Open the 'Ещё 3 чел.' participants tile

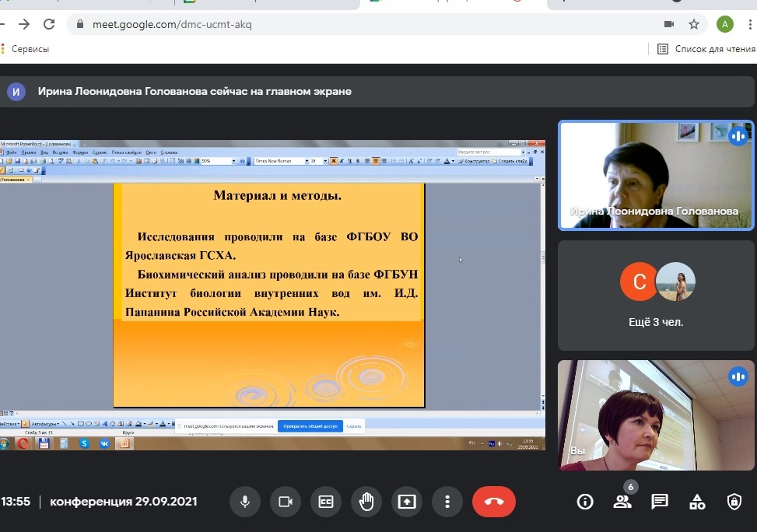pos(656,296)
